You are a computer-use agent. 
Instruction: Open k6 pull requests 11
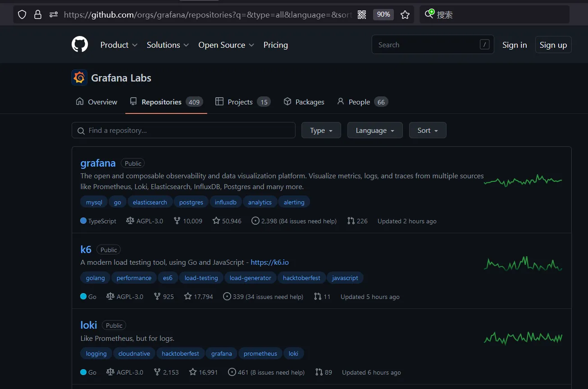tap(323, 297)
